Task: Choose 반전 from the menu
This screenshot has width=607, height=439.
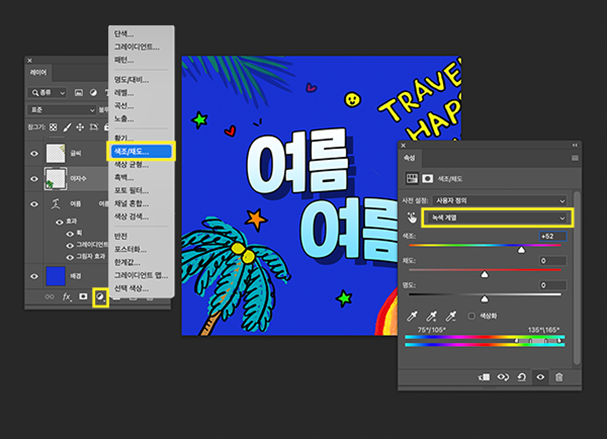Action: [120, 236]
